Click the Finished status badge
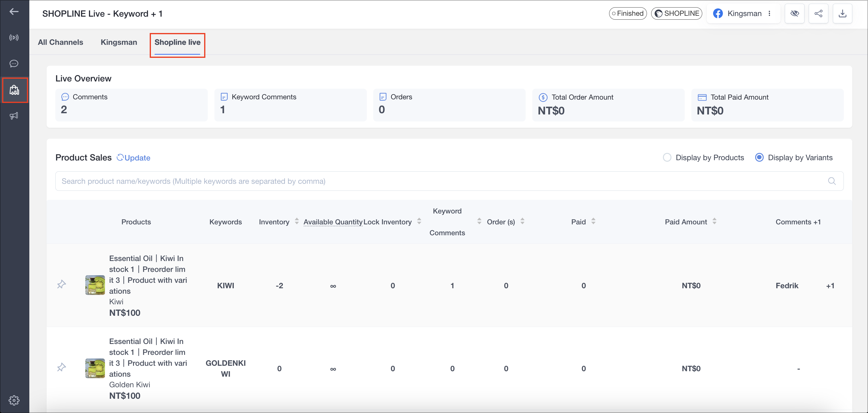Screen dimensions: 868x413 [628, 14]
